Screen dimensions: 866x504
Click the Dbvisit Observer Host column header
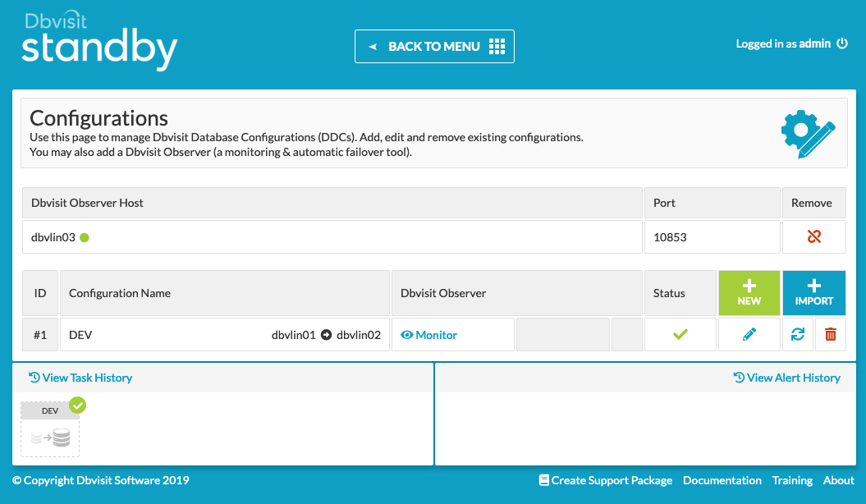[332, 203]
